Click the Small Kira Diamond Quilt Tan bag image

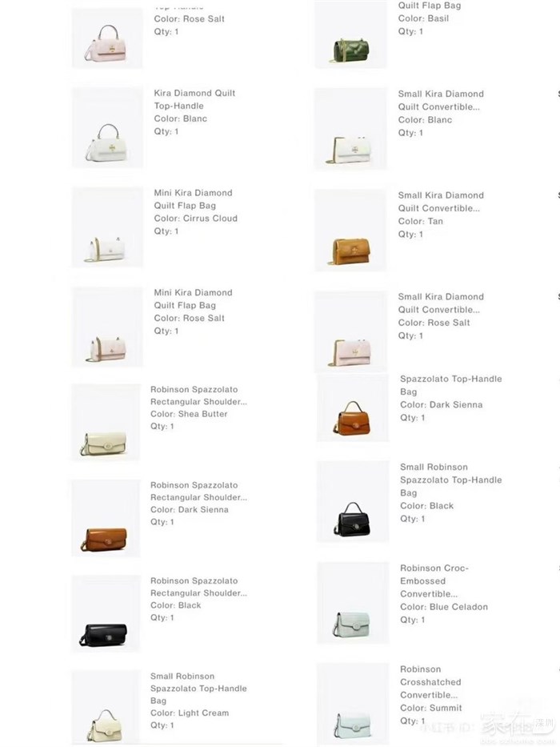point(351,230)
